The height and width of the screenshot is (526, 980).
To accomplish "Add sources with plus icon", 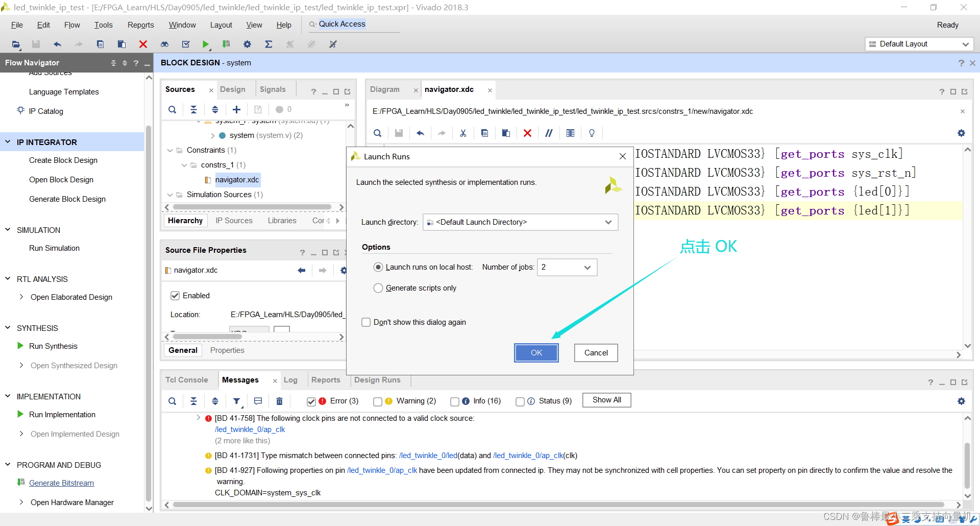I will 236,109.
